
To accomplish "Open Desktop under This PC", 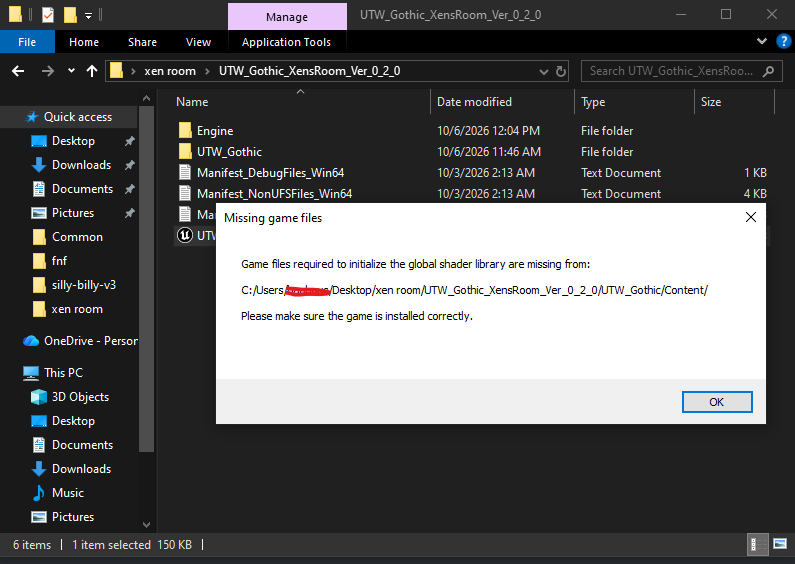I will coord(73,421).
